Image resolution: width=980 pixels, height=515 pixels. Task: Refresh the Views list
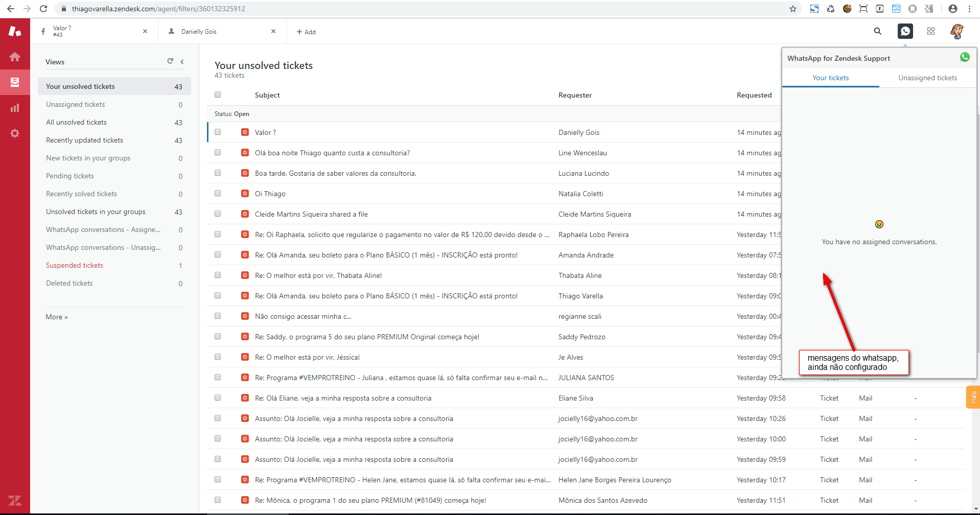[x=170, y=61]
